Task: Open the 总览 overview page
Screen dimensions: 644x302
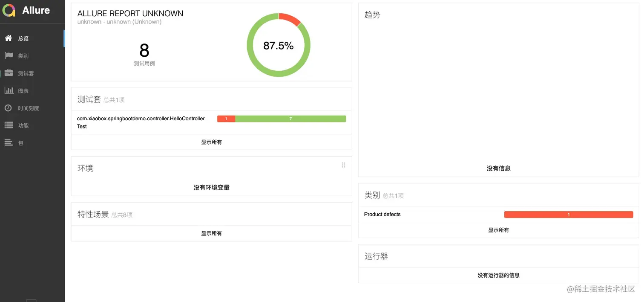Action: (x=32, y=38)
